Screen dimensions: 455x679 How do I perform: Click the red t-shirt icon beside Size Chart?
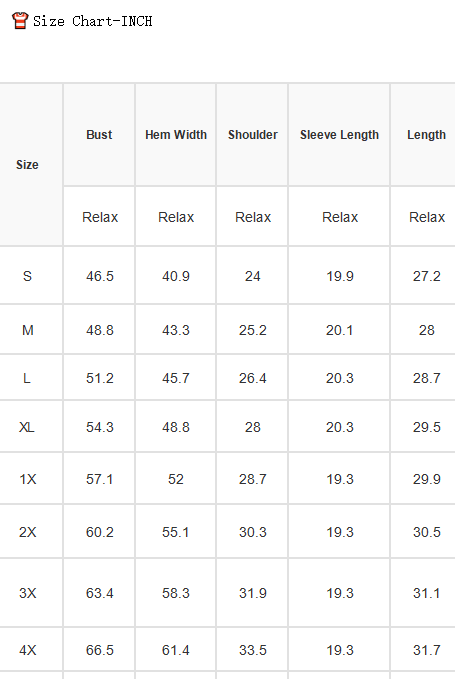[x=20, y=21]
